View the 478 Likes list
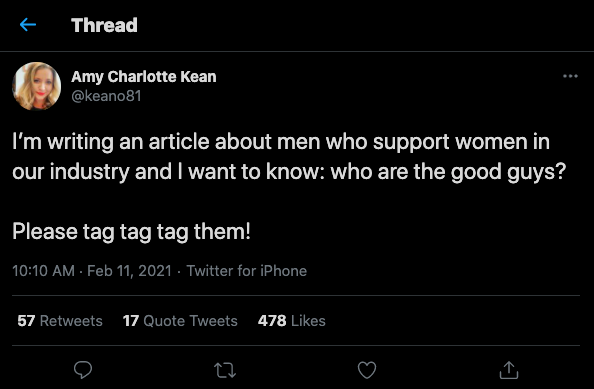 point(291,321)
